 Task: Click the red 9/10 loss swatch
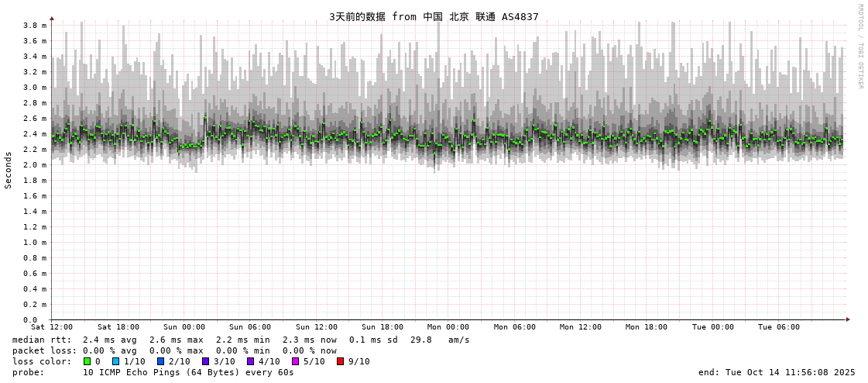click(x=341, y=361)
